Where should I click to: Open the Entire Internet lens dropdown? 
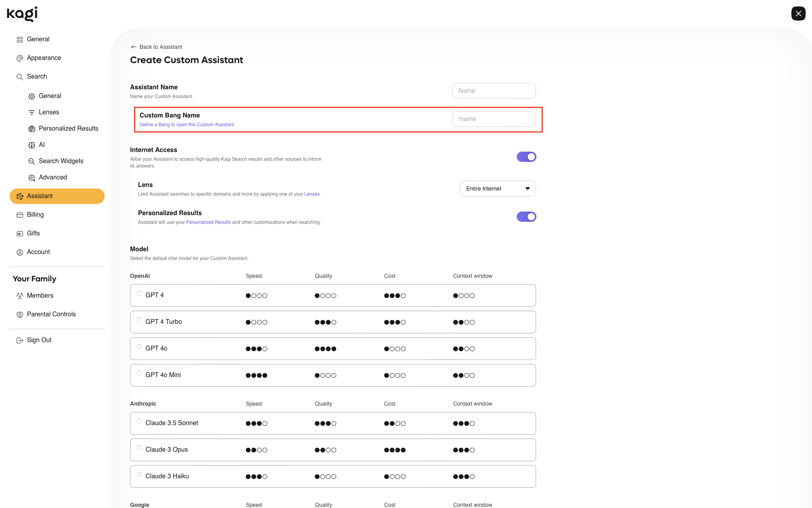(x=498, y=189)
